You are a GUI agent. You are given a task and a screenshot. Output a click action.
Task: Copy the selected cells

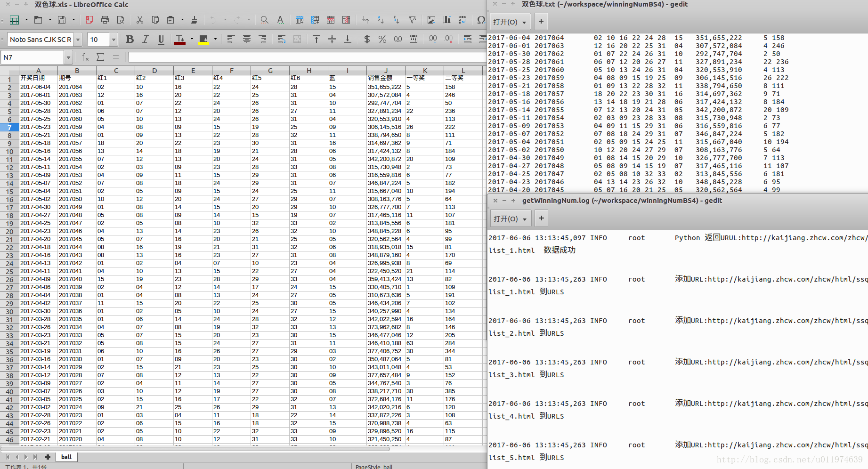pyautogui.click(x=155, y=20)
